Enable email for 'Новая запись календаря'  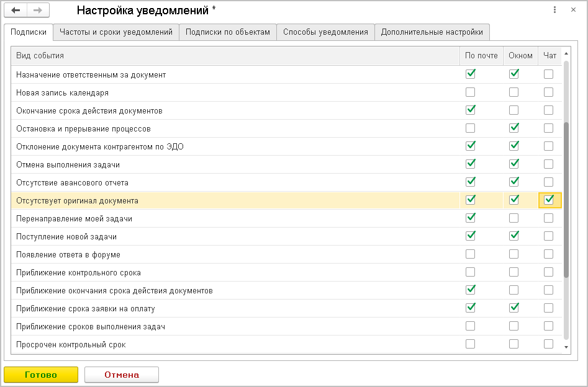(471, 92)
